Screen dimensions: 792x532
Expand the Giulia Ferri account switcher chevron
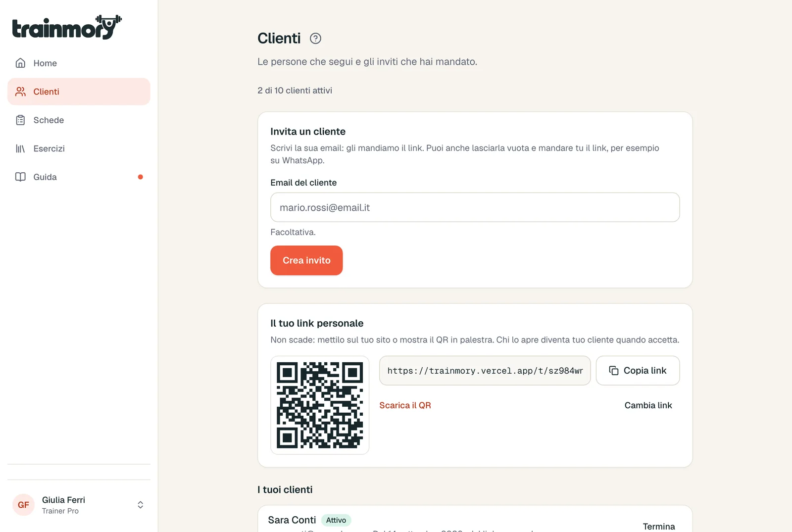point(141,505)
